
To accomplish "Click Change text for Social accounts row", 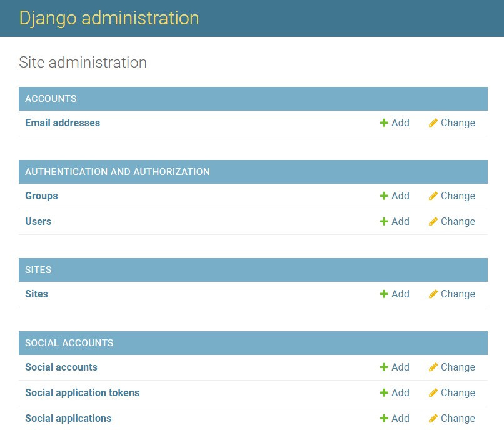I will (x=458, y=367).
